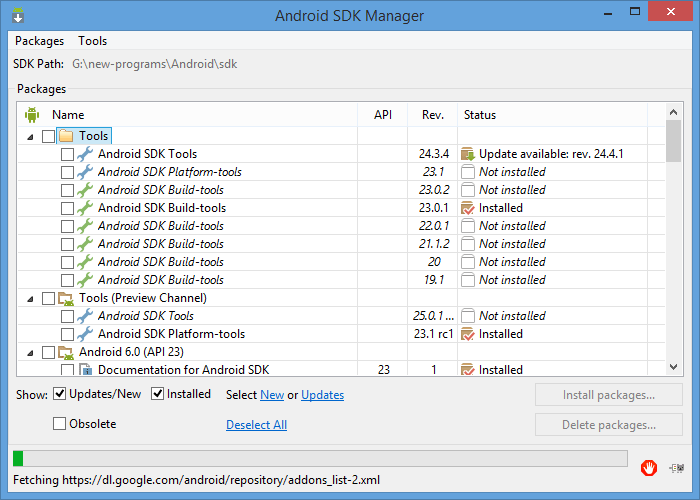
Task: Click wrench icon of Platform-tools 23.1 rc1
Action: [x=85, y=334]
